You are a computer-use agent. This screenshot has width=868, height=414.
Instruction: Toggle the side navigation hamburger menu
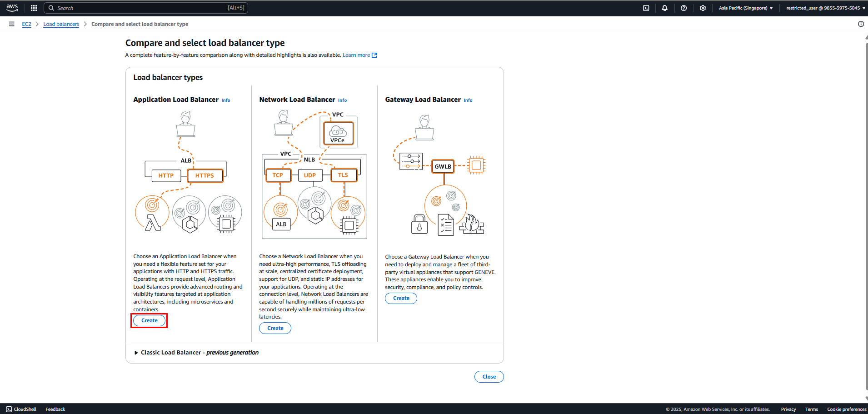[x=12, y=24]
